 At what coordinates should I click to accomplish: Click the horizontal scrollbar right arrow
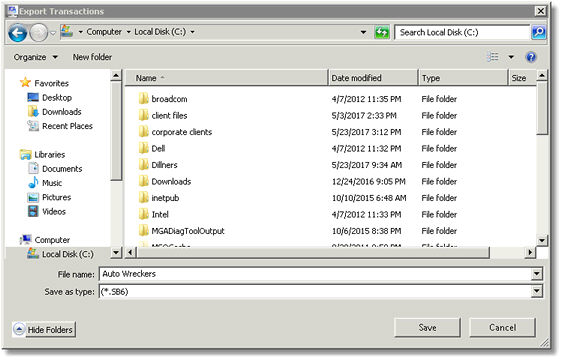coord(530,252)
